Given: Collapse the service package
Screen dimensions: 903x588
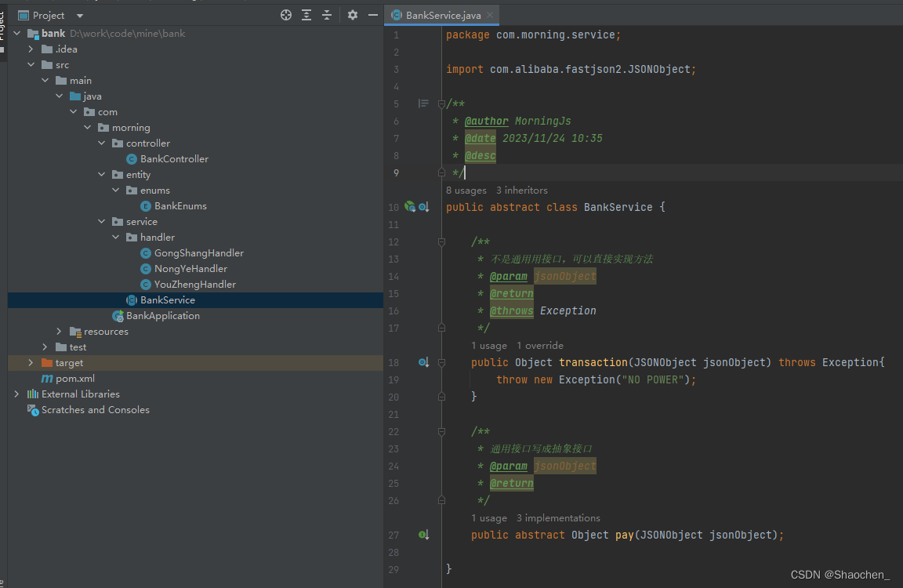Looking at the screenshot, I should tap(101, 221).
